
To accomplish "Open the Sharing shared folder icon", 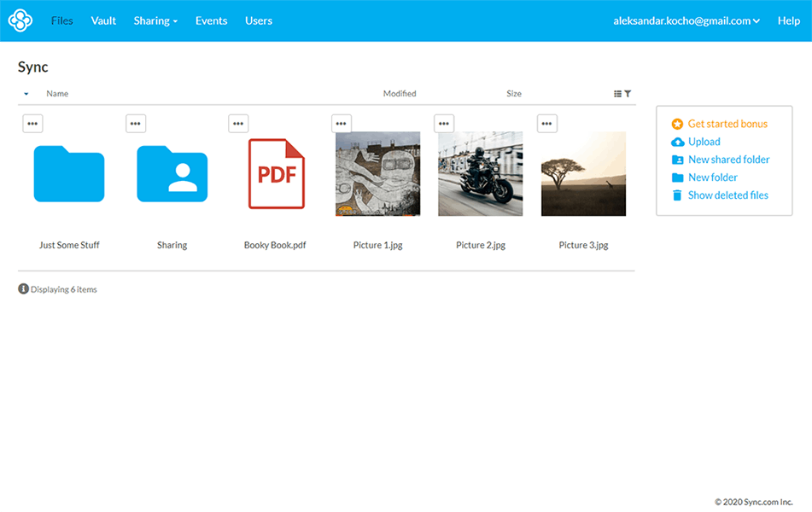I will click(x=172, y=174).
